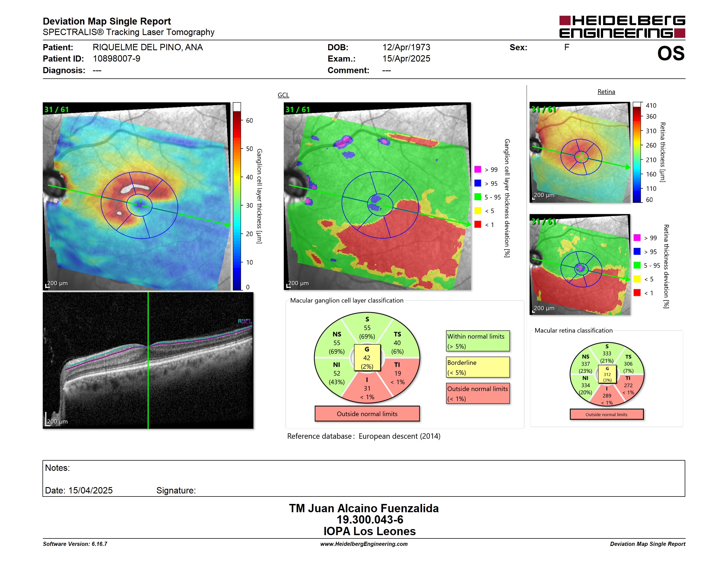
Task: Click Software Version: 6.16.7 footer text
Action: [75, 544]
